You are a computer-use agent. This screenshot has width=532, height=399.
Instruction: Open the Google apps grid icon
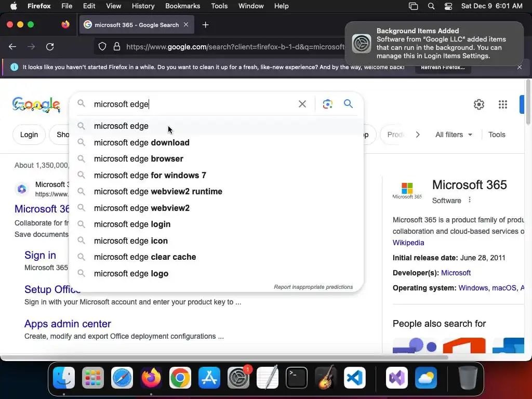click(502, 104)
